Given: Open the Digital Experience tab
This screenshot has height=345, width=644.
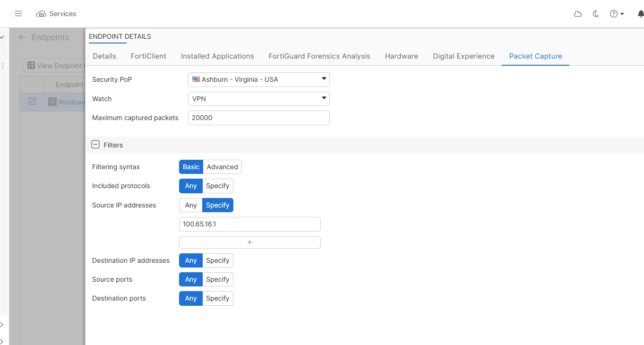Looking at the screenshot, I should 464,56.
